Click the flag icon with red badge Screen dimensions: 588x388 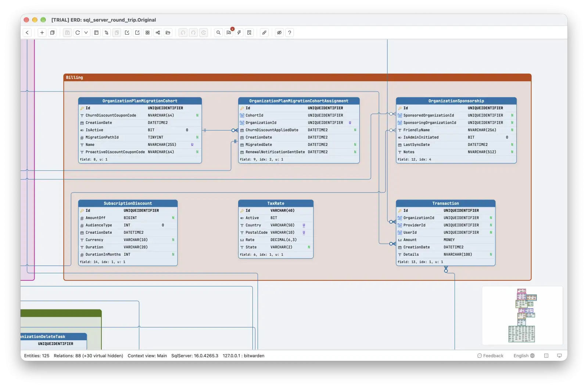[x=229, y=33]
